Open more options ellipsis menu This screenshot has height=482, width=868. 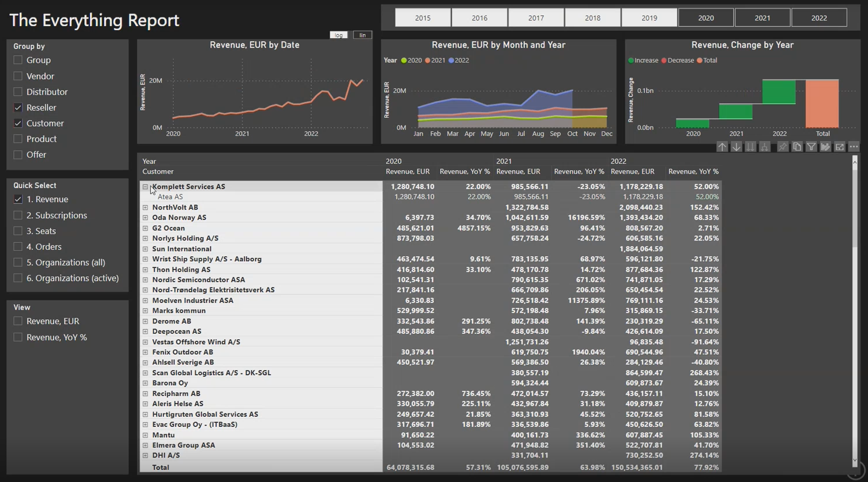(854, 148)
